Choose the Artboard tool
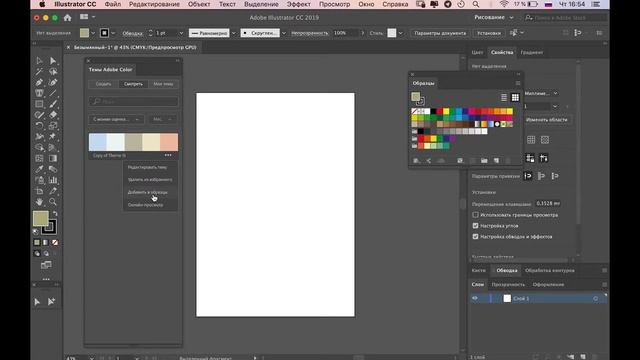Screen dimensions: 640x360 coord(39,191)
